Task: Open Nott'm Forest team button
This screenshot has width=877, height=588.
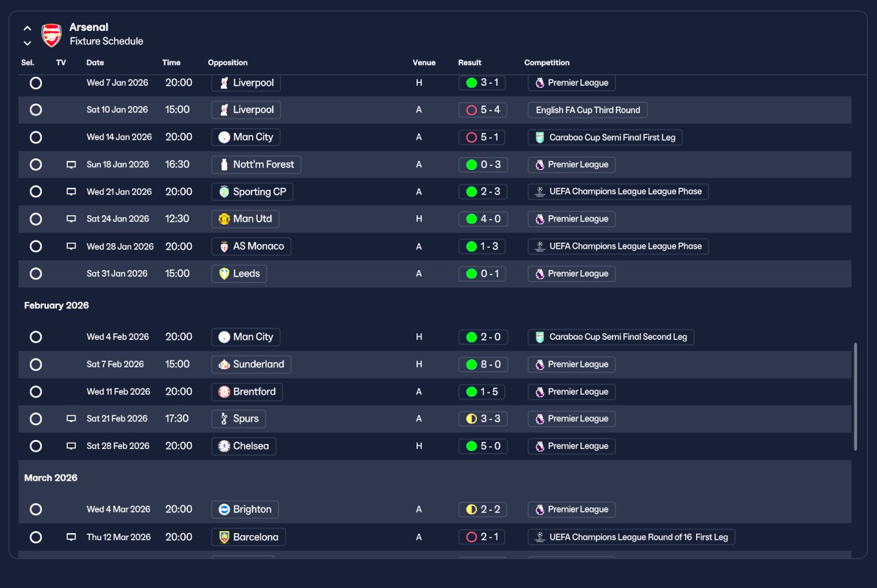Action: tap(256, 164)
